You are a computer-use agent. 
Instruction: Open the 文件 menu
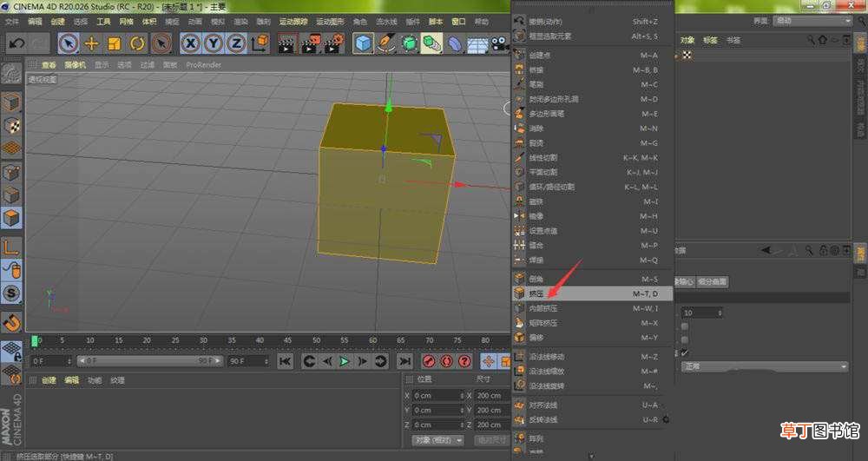11,22
